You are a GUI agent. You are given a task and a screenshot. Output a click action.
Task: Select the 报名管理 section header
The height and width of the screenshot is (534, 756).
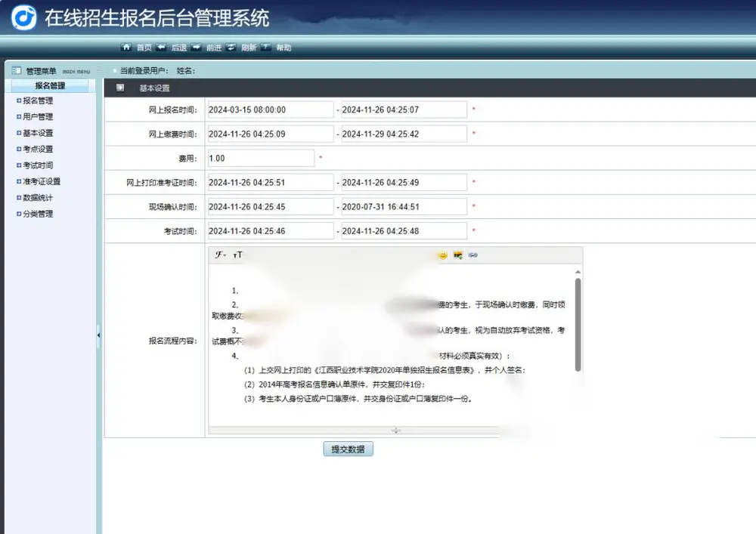pos(50,85)
